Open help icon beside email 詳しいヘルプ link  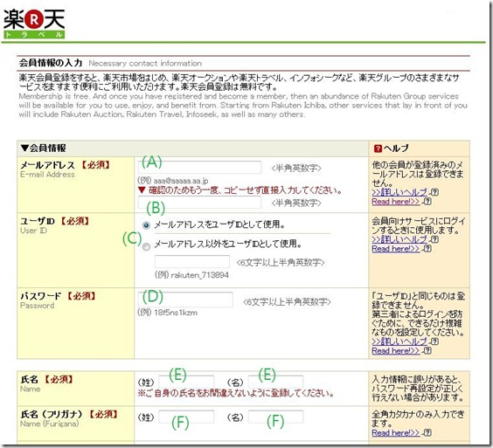(434, 192)
